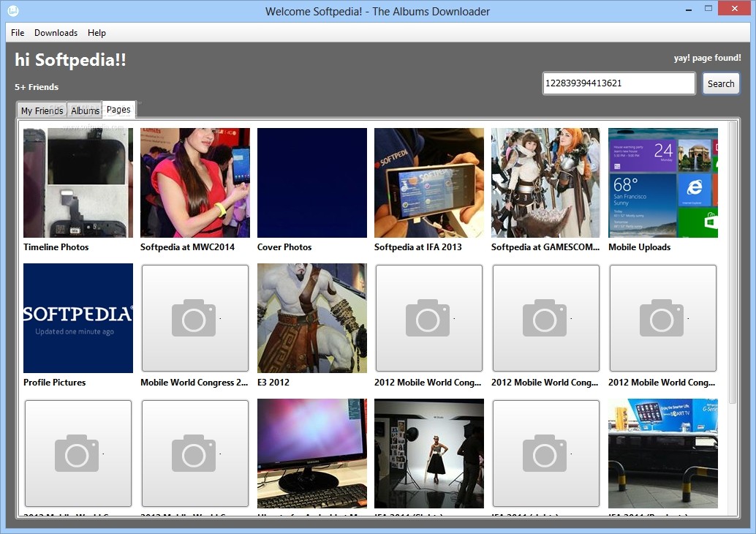Click the "Softpedia at GAMESCOM..." label
Viewport: 756px width, 534px height.
(x=545, y=247)
